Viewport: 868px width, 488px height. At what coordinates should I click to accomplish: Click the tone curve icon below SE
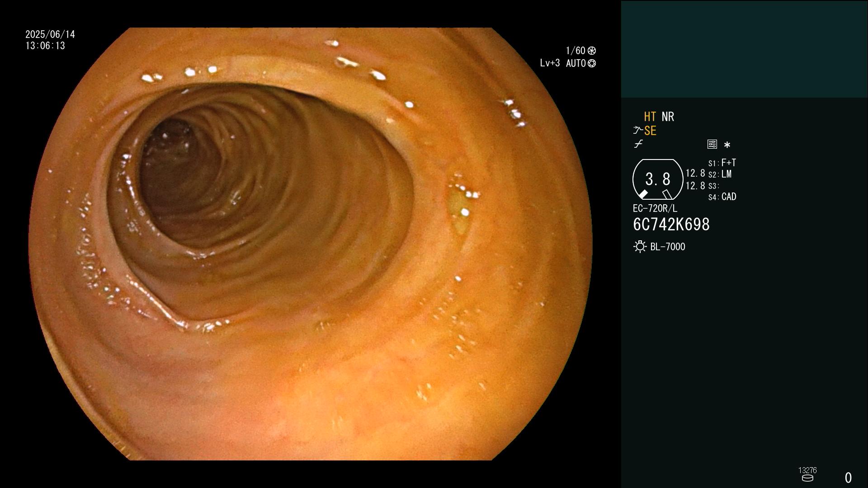pos(638,144)
